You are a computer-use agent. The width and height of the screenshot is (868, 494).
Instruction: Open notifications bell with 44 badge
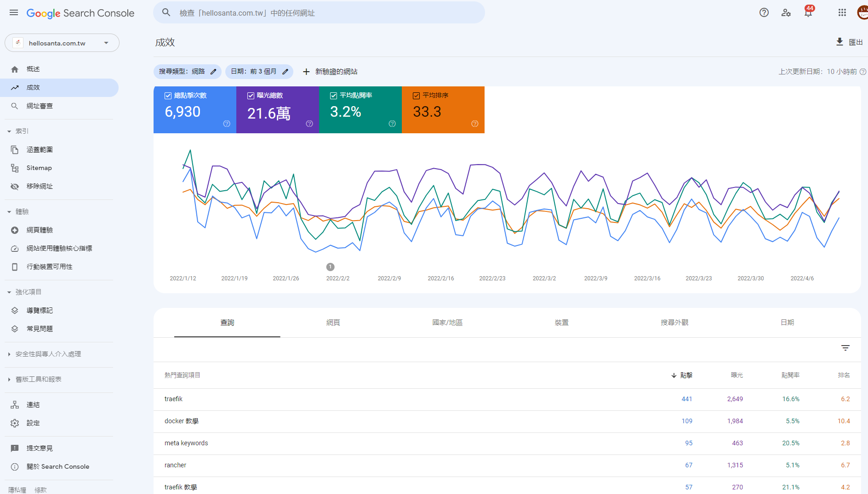click(x=808, y=12)
